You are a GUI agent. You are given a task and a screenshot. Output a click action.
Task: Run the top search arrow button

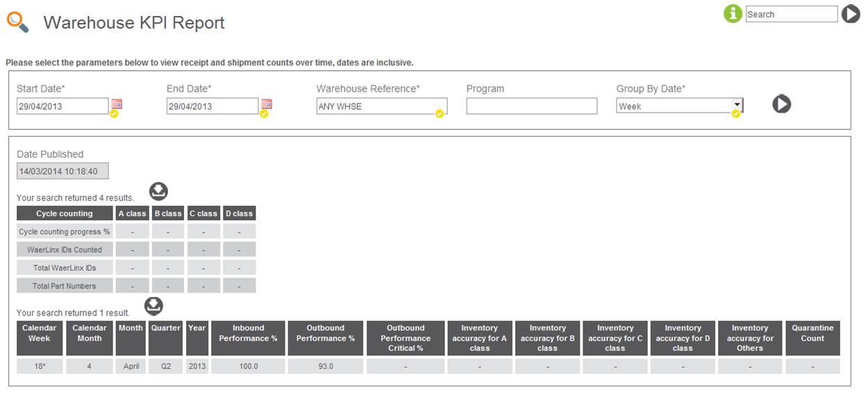[x=851, y=14]
